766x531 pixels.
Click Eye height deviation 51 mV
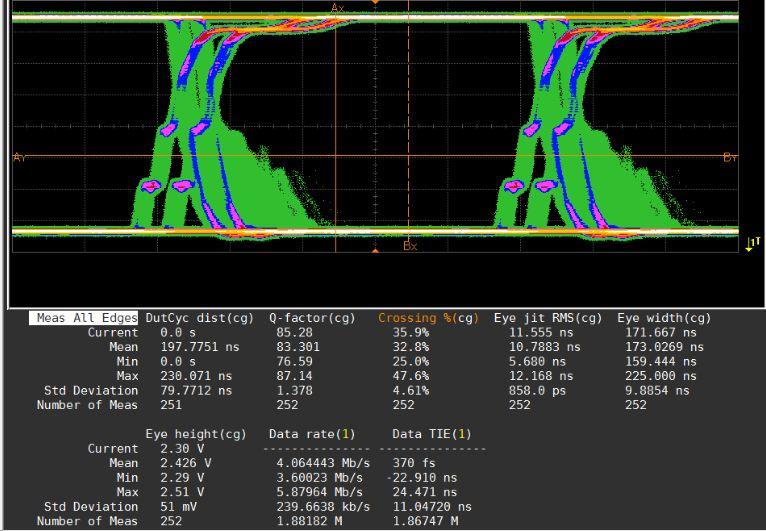click(178, 507)
